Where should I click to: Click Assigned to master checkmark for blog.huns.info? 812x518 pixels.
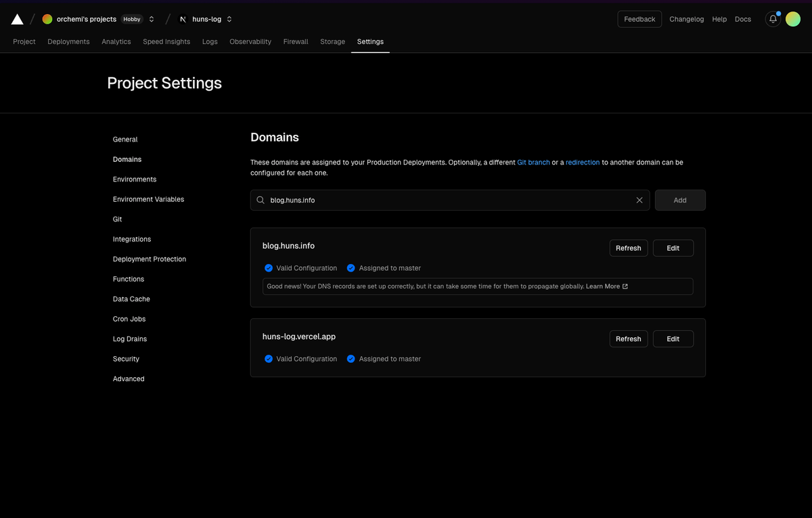(351, 268)
